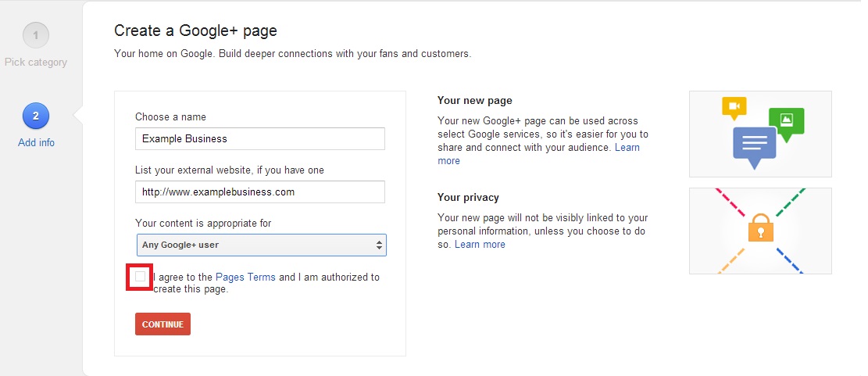Go to the Pick category step
The image size is (868, 376).
(36, 62)
